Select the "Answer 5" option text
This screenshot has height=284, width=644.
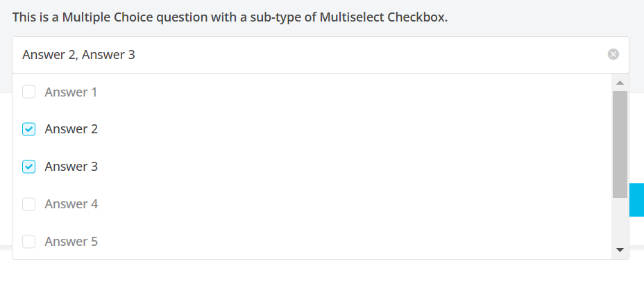coord(71,242)
